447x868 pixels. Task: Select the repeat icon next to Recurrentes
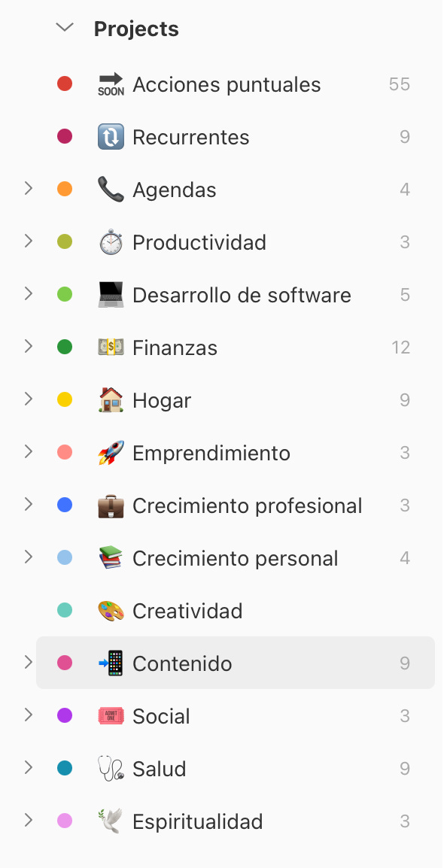[111, 137]
